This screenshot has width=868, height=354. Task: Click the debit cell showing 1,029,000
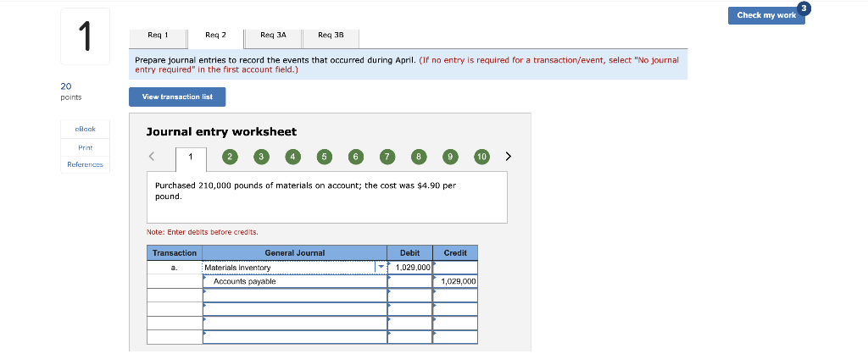pos(409,268)
